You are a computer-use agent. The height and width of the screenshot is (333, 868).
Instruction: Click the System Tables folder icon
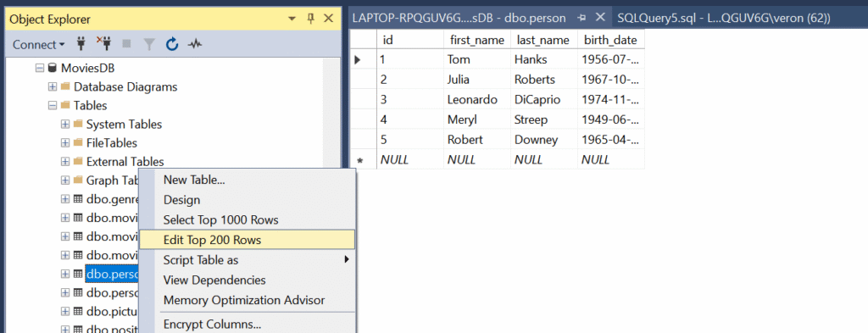(x=78, y=124)
